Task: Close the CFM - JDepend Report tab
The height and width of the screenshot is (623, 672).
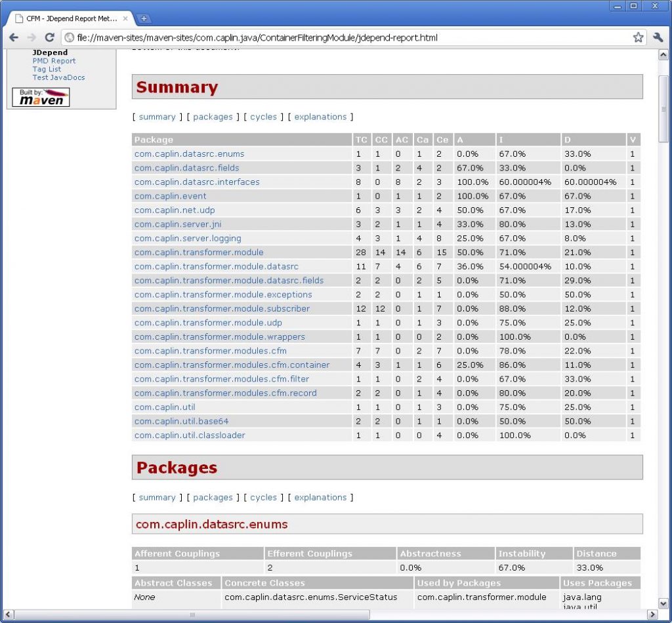Action: pyautogui.click(x=125, y=18)
